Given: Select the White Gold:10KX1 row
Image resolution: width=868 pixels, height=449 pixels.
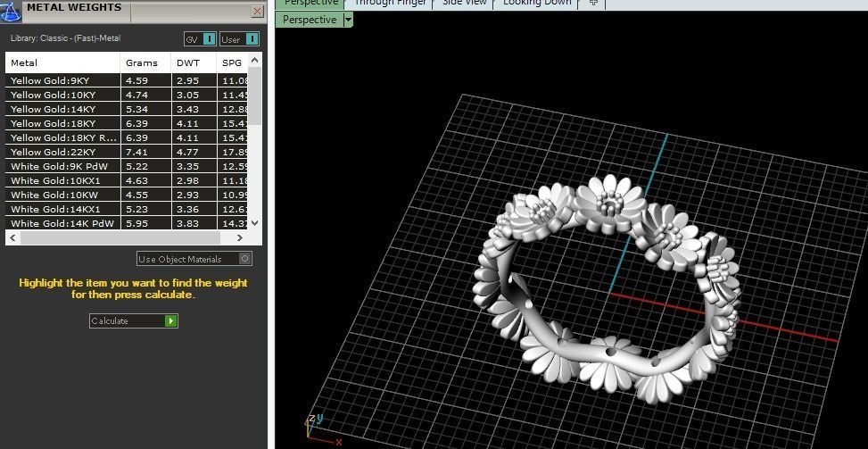Looking at the screenshot, I should pyautogui.click(x=126, y=180).
